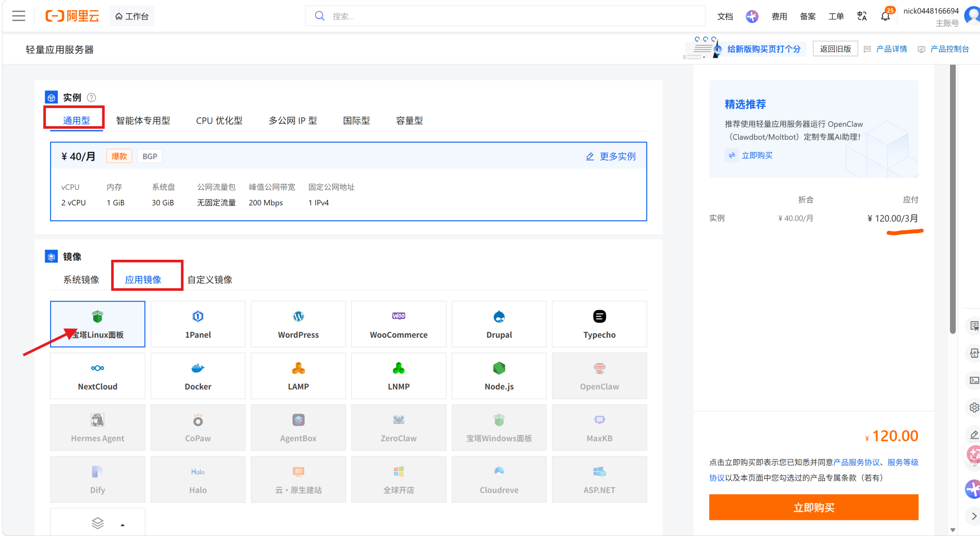Switch to the 智能体专用型 instance tab
This screenshot has width=980, height=536.
[x=143, y=121]
